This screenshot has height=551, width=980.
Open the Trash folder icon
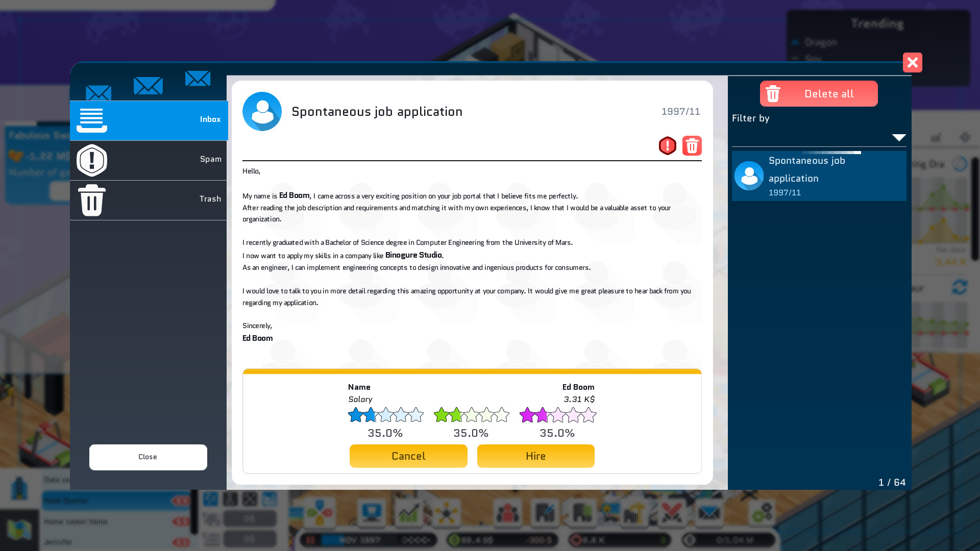91,198
